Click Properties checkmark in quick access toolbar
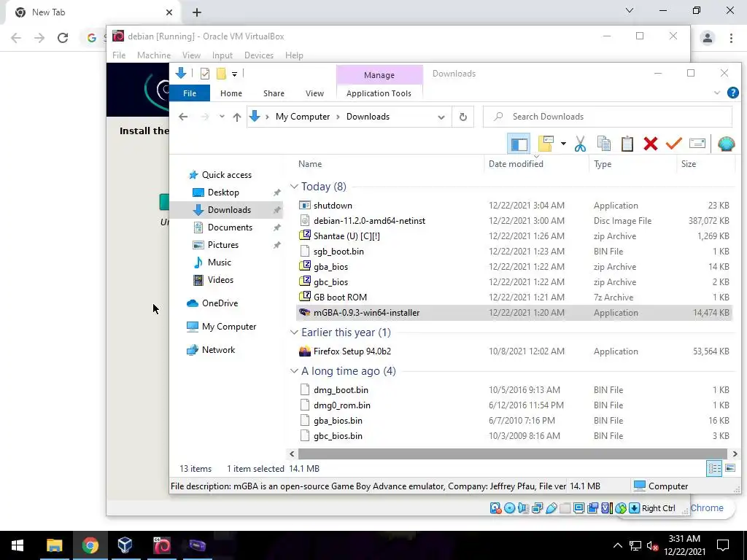 click(205, 74)
